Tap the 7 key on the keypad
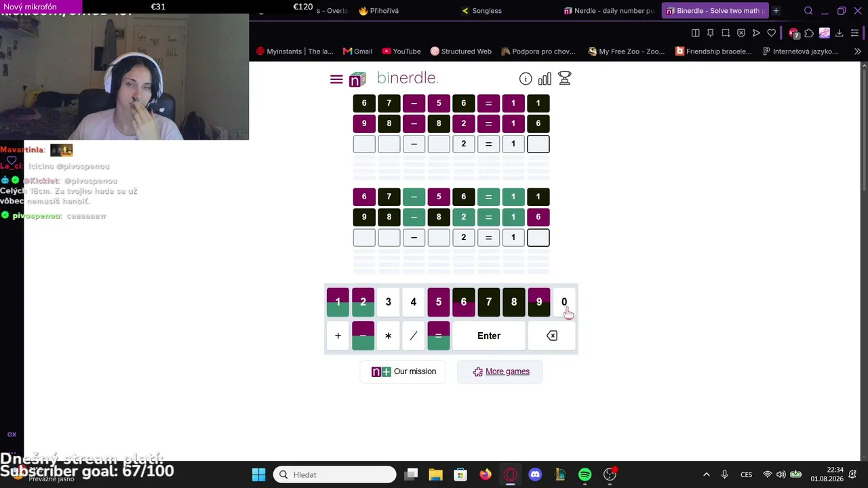This screenshot has height=488, width=868. coord(489,302)
